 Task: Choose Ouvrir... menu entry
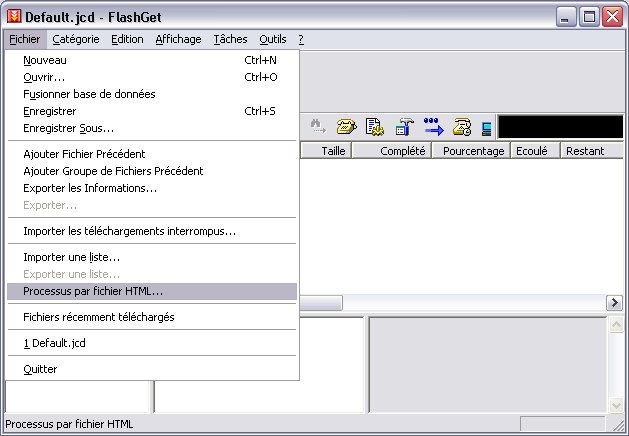coord(152,77)
